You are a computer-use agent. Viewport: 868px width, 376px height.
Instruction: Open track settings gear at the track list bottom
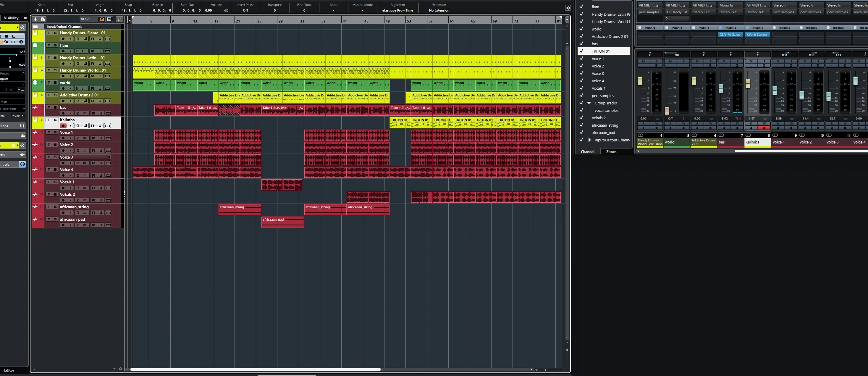(121, 369)
